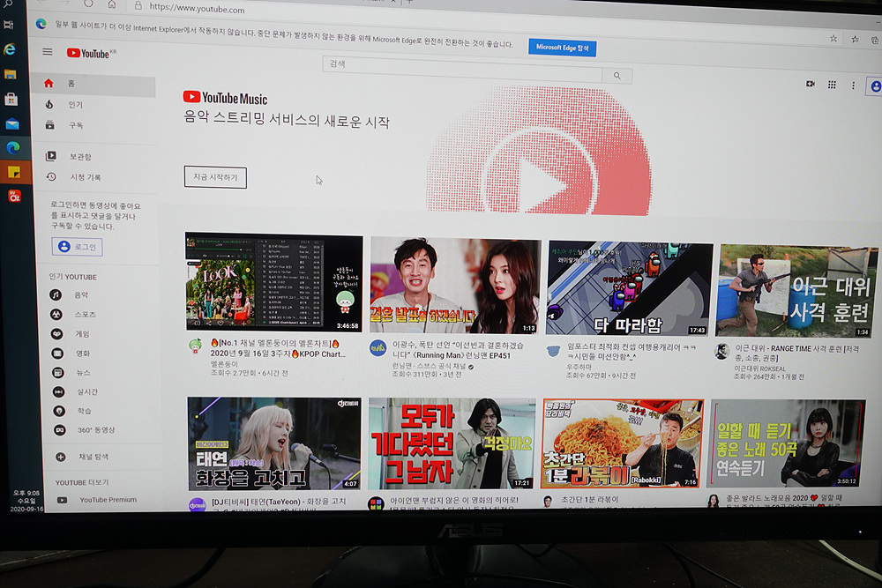Click the news icon beside 뉴스
The width and height of the screenshot is (882, 588).
(58, 373)
